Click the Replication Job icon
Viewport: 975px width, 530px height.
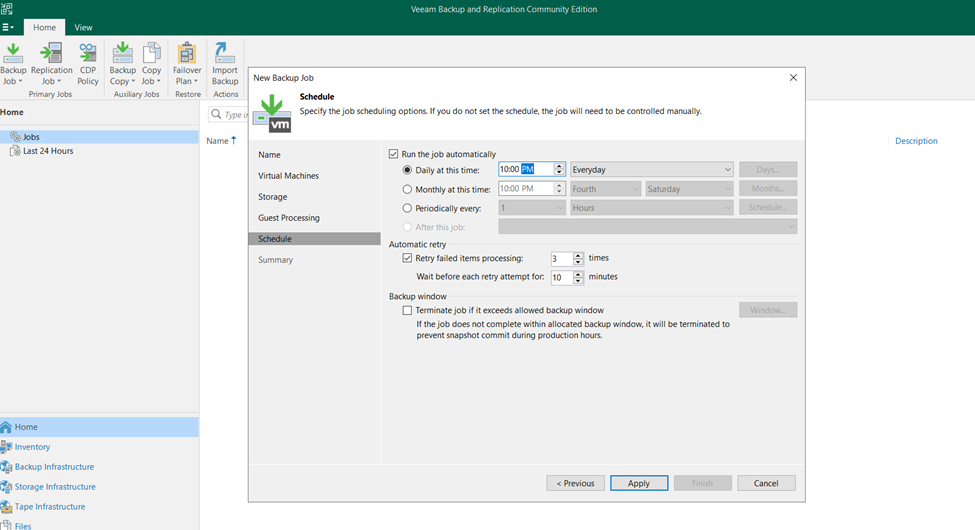click(x=52, y=63)
